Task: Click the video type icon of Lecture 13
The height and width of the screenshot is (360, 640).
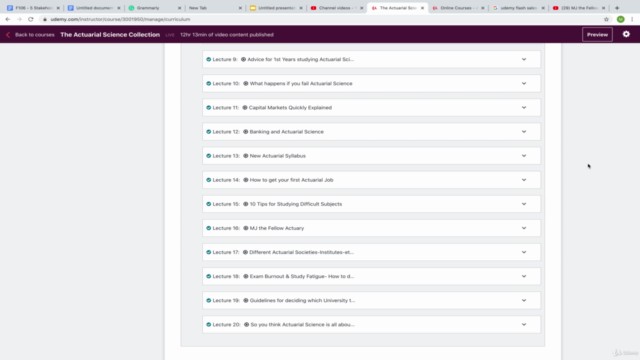Action: pyautogui.click(x=246, y=156)
